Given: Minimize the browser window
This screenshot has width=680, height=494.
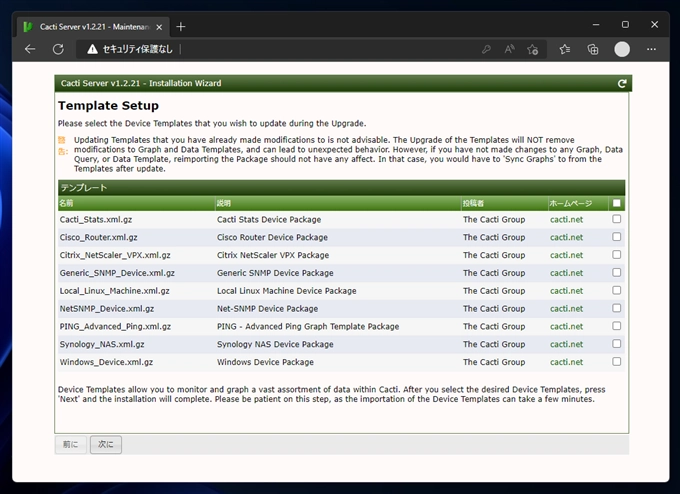Looking at the screenshot, I should point(596,25).
